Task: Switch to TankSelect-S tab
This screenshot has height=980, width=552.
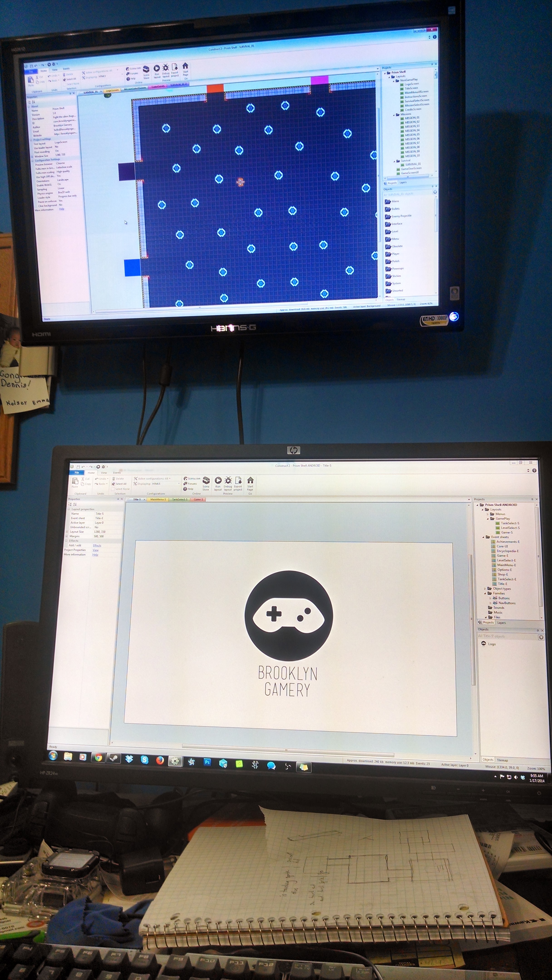Action: point(179,499)
